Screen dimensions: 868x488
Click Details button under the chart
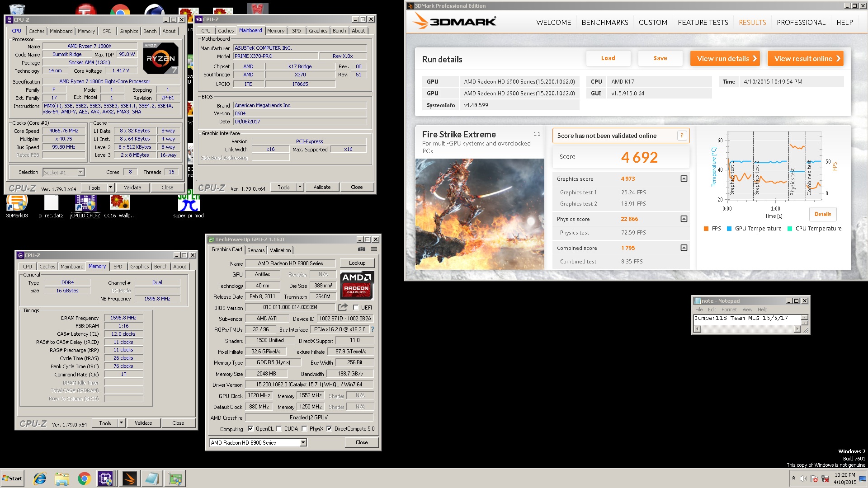click(822, 214)
